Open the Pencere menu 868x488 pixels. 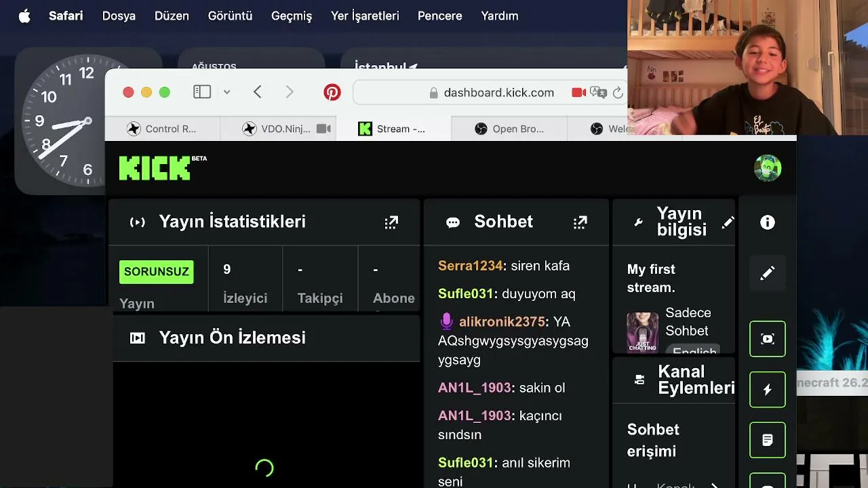(x=440, y=16)
